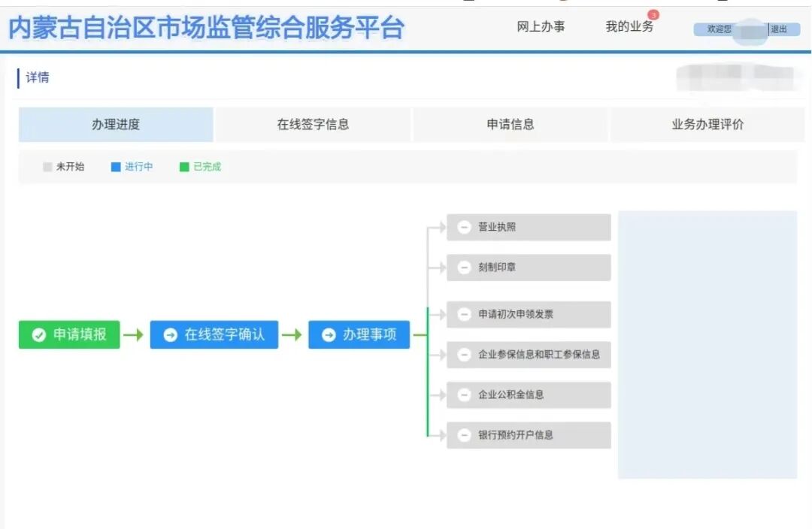Image resolution: width=812 pixels, height=529 pixels.
Task: Click the user avatar icon near 欢迎您
Action: (752, 30)
